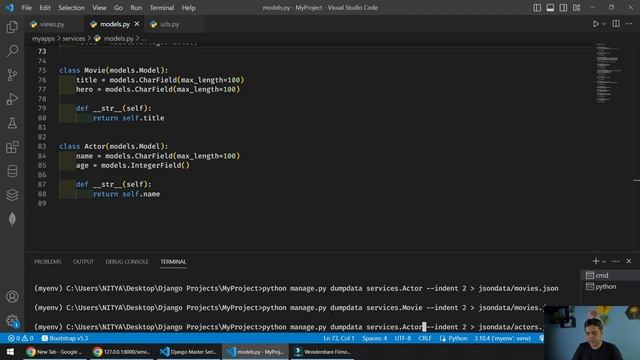Open the Extensions view

(x=12, y=147)
